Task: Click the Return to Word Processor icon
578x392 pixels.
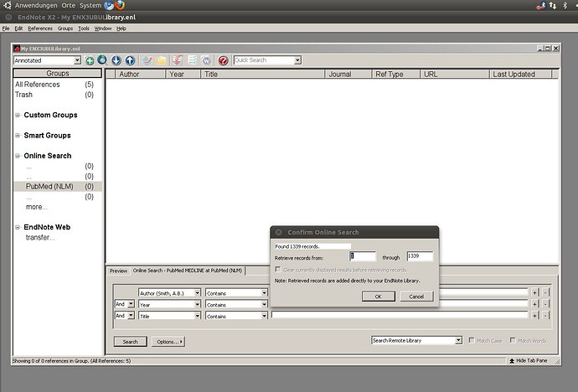Action: click(x=206, y=60)
